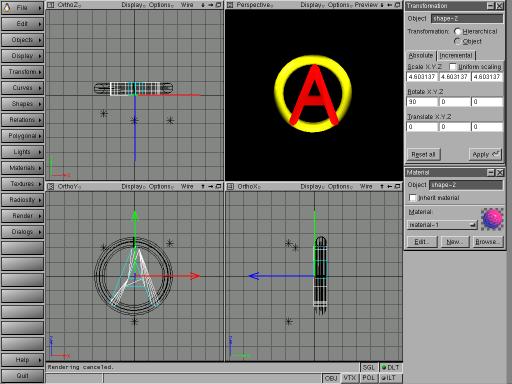Open the Render menu

(x=23, y=216)
